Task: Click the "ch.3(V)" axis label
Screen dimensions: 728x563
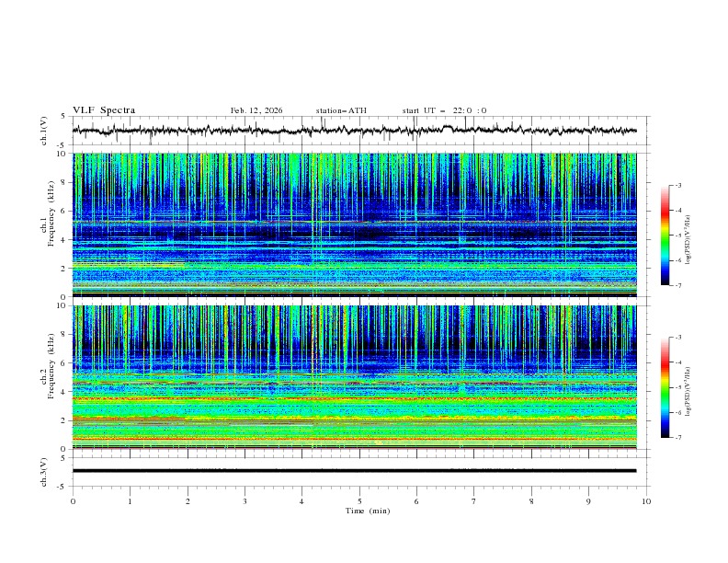Action: click(x=44, y=472)
